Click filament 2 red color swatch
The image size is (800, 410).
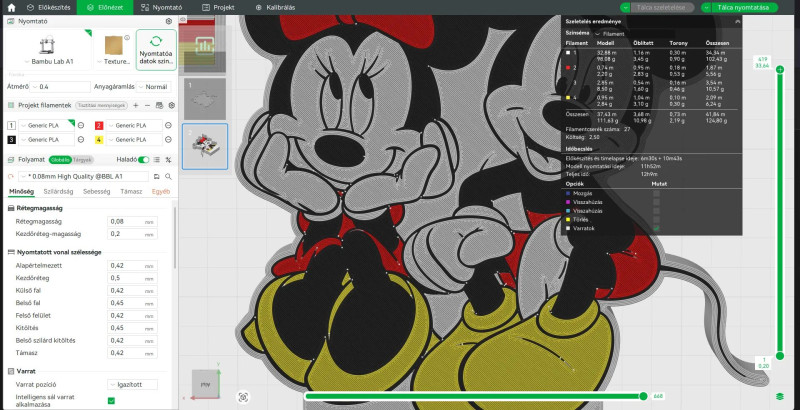[99, 125]
